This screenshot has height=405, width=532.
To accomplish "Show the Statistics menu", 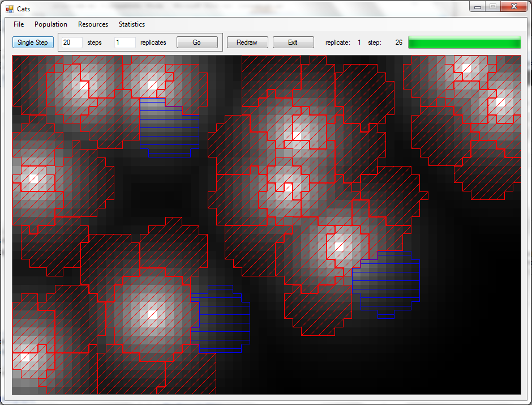I will (131, 24).
